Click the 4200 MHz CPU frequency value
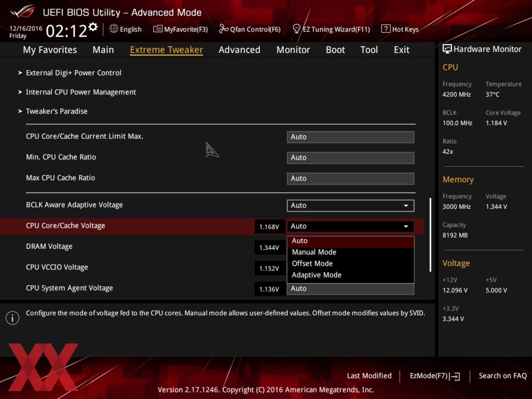 pyautogui.click(x=457, y=94)
